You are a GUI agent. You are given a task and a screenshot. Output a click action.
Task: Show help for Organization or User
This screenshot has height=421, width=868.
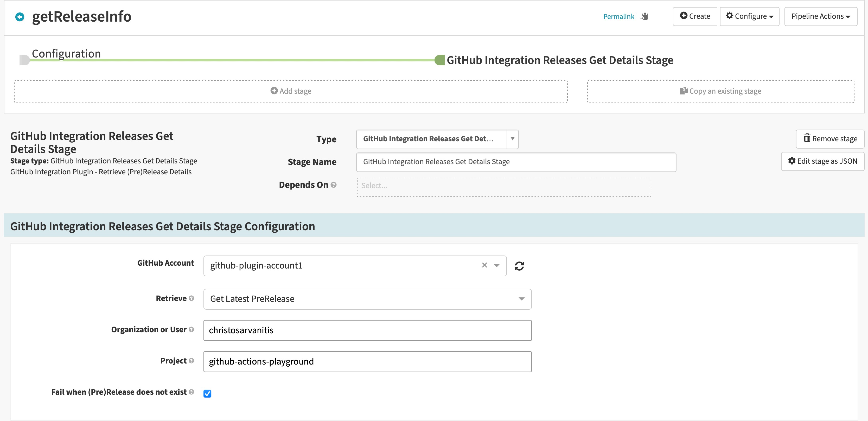pyautogui.click(x=192, y=329)
